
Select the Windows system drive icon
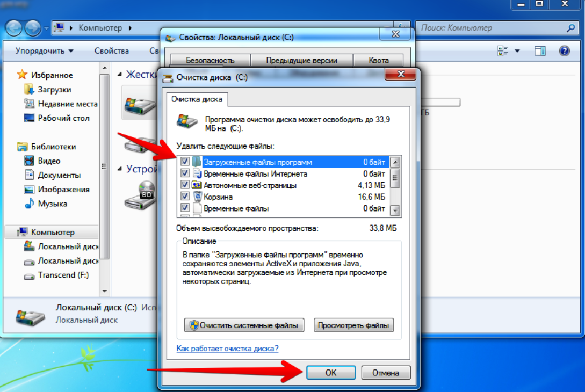[x=140, y=106]
